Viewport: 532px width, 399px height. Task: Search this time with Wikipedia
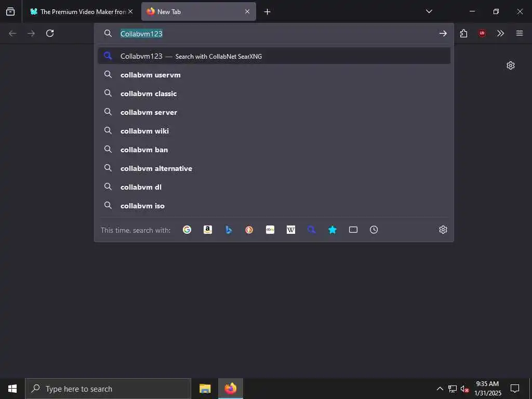(291, 230)
